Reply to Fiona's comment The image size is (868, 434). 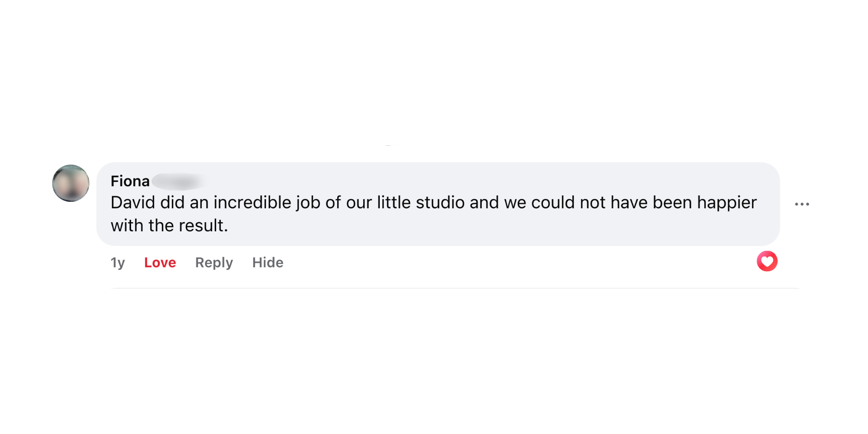click(214, 263)
